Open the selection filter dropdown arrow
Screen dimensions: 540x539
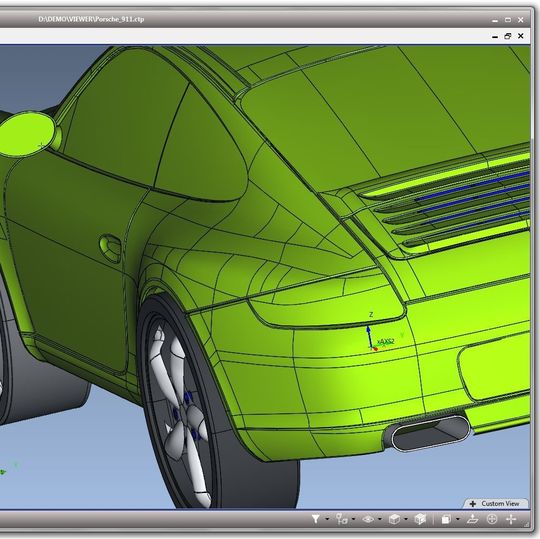tap(327, 519)
